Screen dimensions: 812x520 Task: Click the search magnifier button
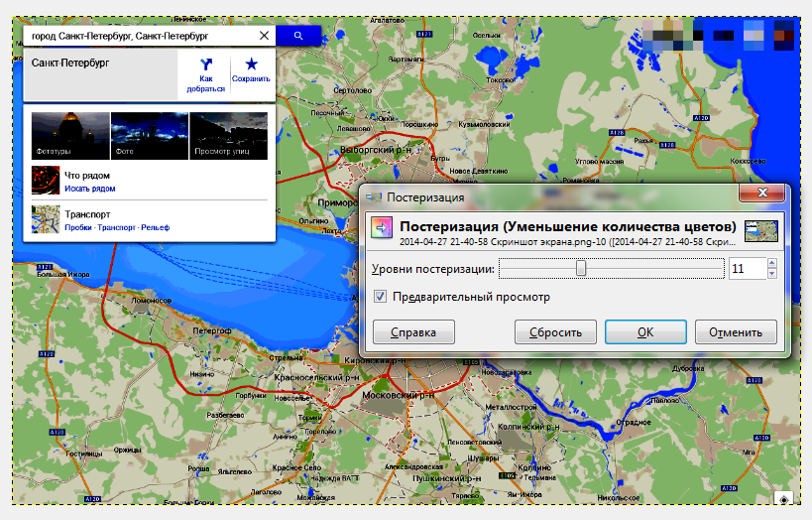coord(298,36)
